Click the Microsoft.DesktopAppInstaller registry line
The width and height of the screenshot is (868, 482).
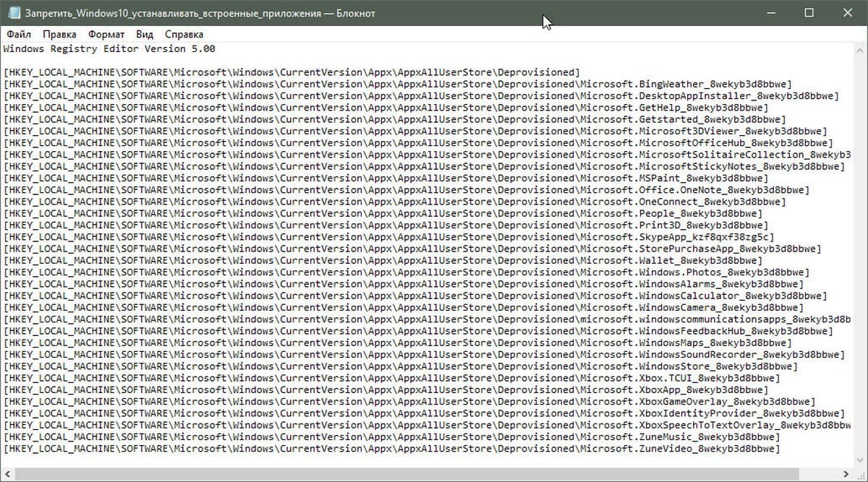pyautogui.click(x=421, y=96)
